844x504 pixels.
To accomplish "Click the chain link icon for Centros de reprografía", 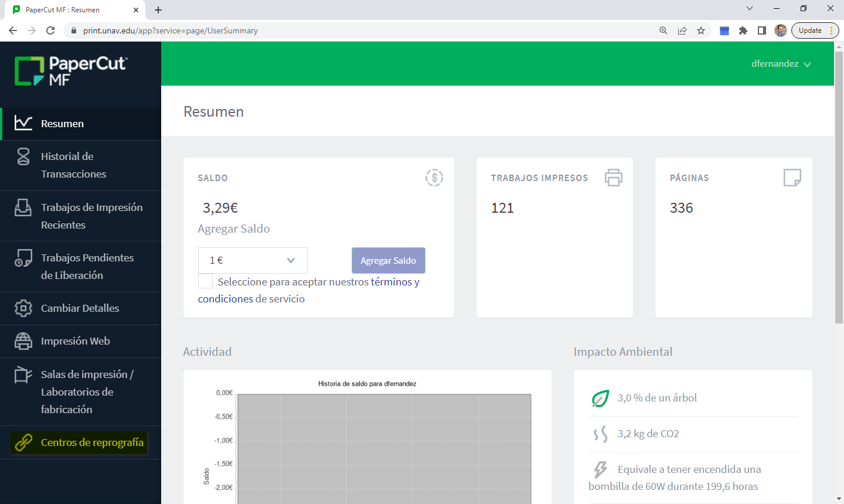I will point(23,442).
